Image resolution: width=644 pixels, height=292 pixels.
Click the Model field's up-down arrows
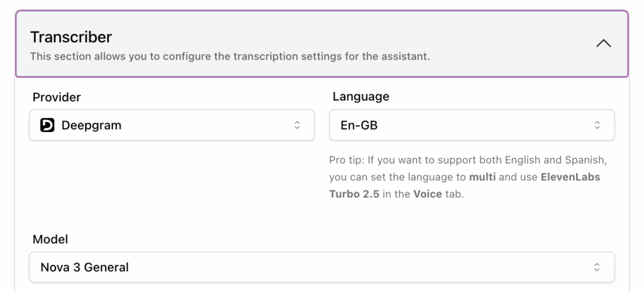597,268
